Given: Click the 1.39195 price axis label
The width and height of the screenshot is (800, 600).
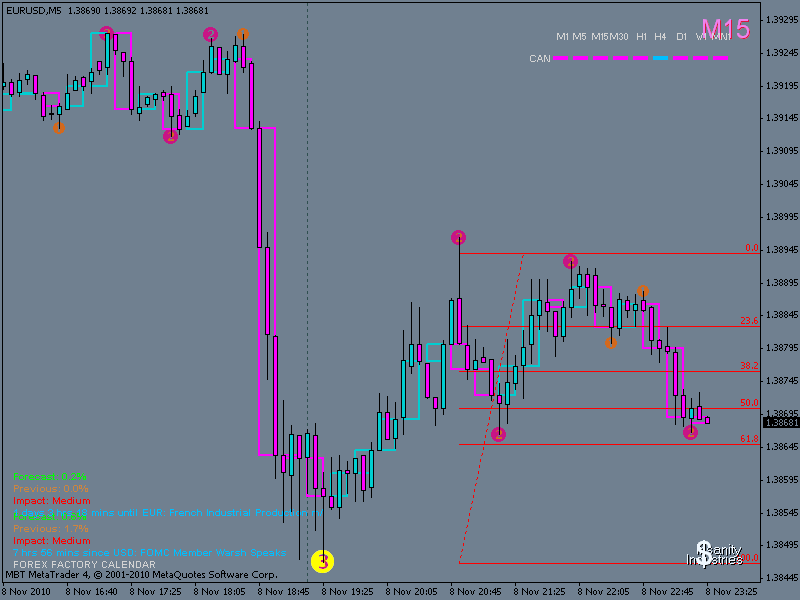Looking at the screenshot, I should 782,86.
